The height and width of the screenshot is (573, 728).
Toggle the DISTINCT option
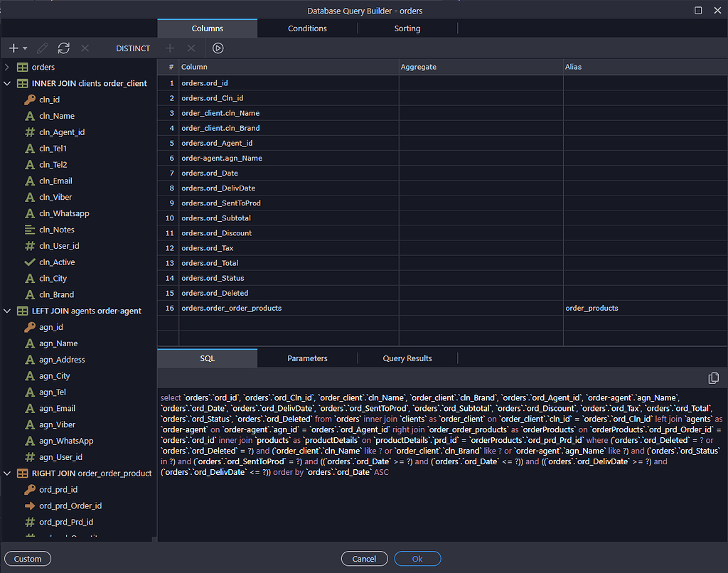coord(133,48)
